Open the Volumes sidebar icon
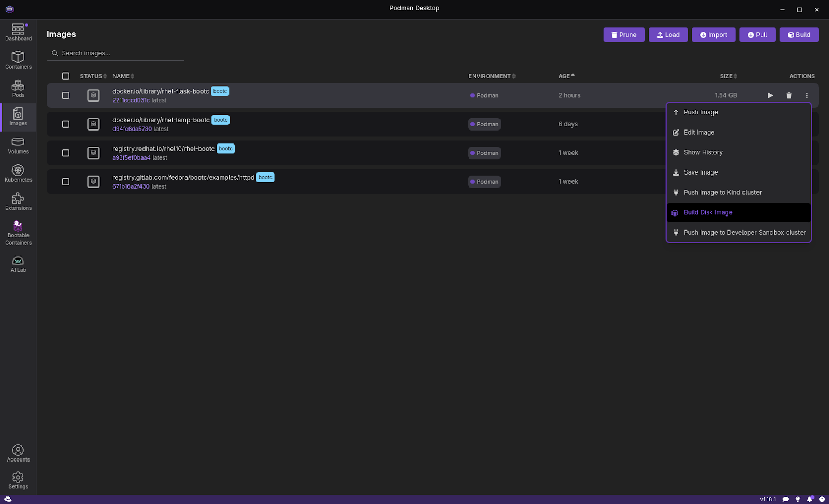829x504 pixels. (x=18, y=145)
